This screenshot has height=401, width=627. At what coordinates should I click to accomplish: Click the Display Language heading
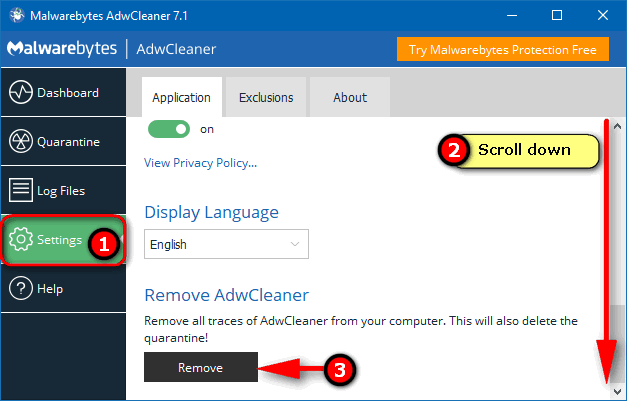pyautogui.click(x=212, y=212)
